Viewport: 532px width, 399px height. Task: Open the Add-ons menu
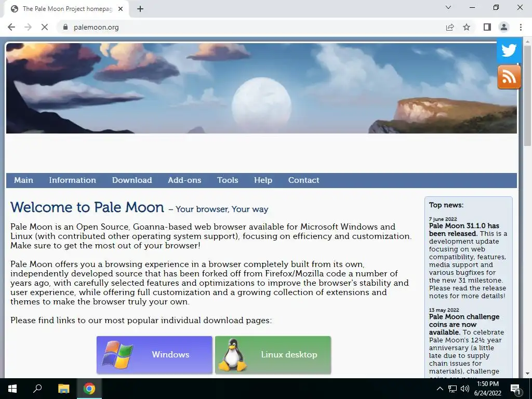click(x=184, y=180)
